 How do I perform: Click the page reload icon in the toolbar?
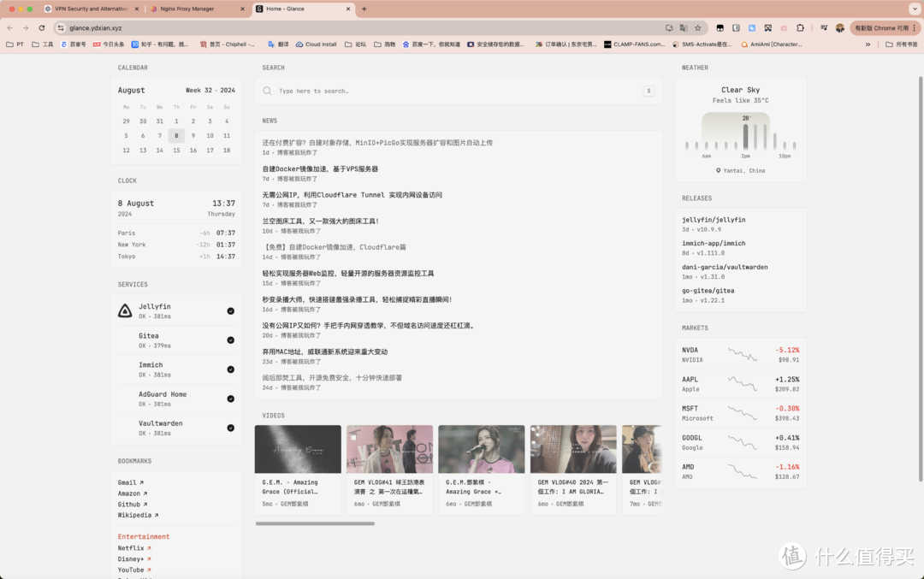[42, 27]
